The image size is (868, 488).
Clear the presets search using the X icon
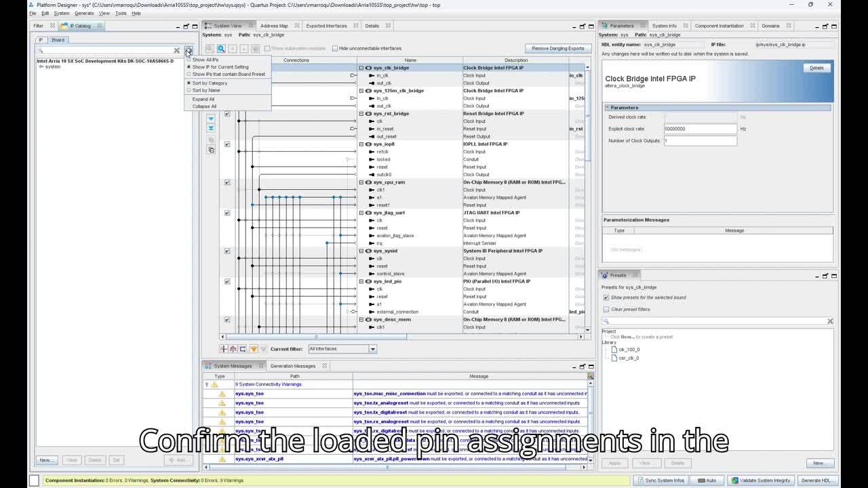[830, 321]
